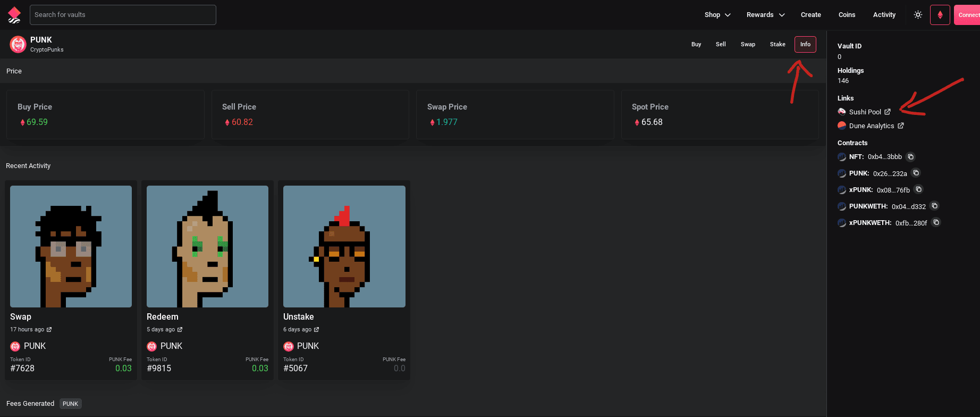Viewport: 980px width, 417px height.
Task: Expand the Rewards dropdown menu
Action: click(x=765, y=15)
